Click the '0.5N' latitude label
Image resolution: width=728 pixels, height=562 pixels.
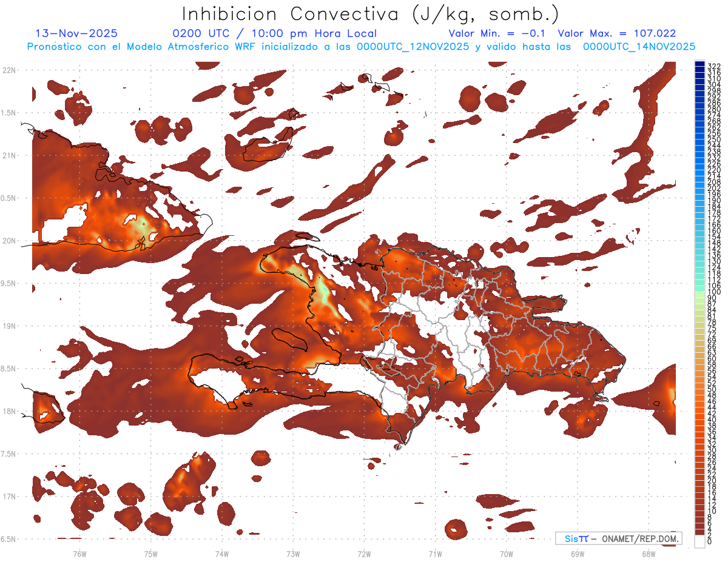coord(9,198)
